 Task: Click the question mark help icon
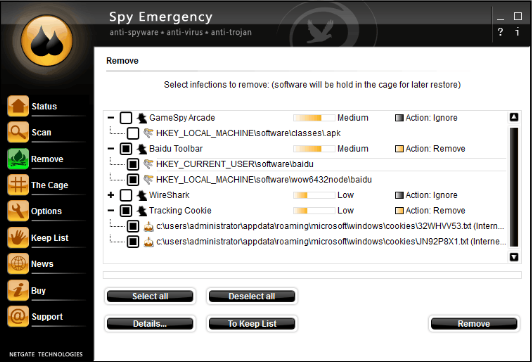point(500,32)
